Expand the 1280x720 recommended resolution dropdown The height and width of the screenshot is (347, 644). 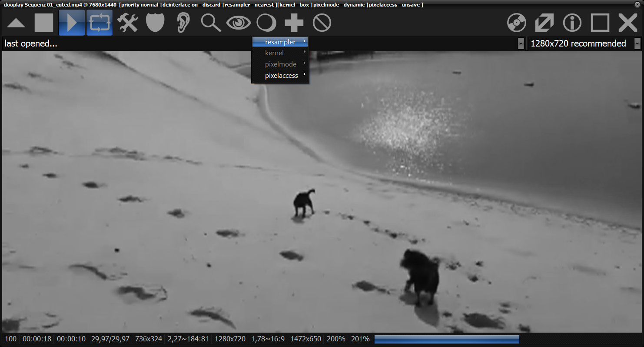pos(637,43)
